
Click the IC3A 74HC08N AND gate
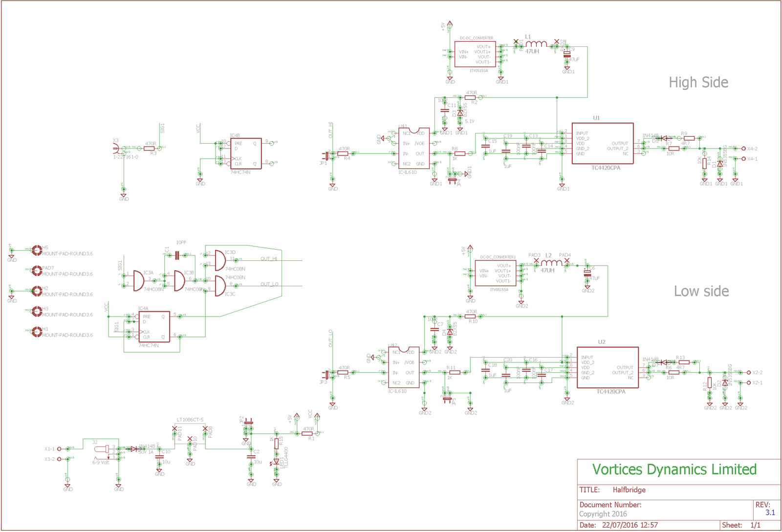point(139,281)
